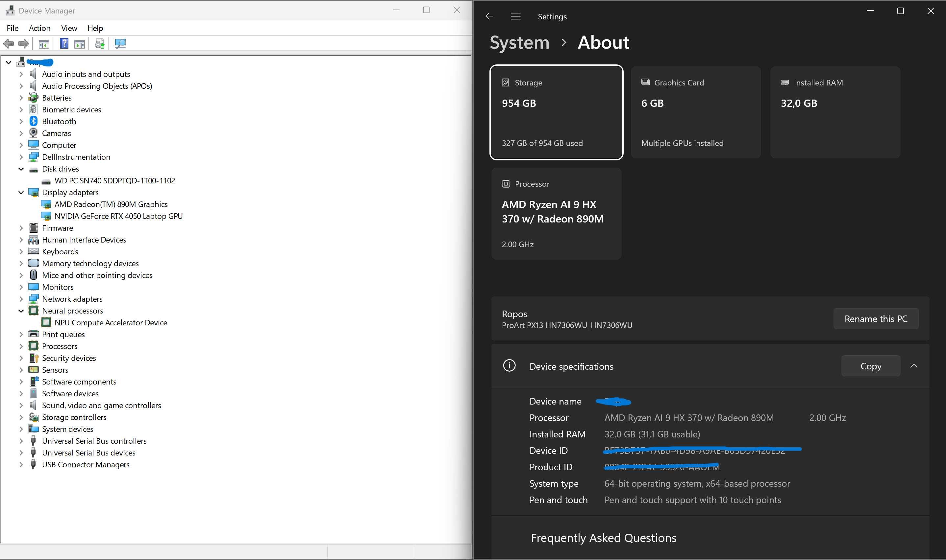This screenshot has height=560, width=946.
Task: Open the Help toolbar icon in Device Manager
Action: 64,44
